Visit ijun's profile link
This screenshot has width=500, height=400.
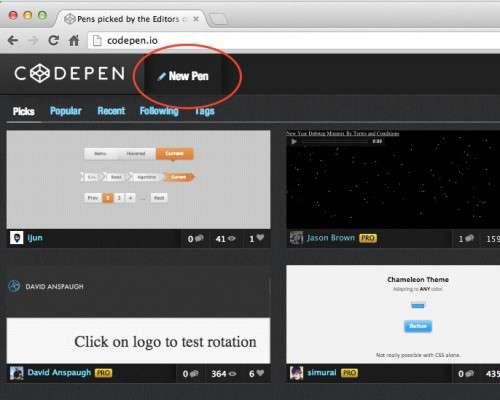pyautogui.click(x=35, y=238)
